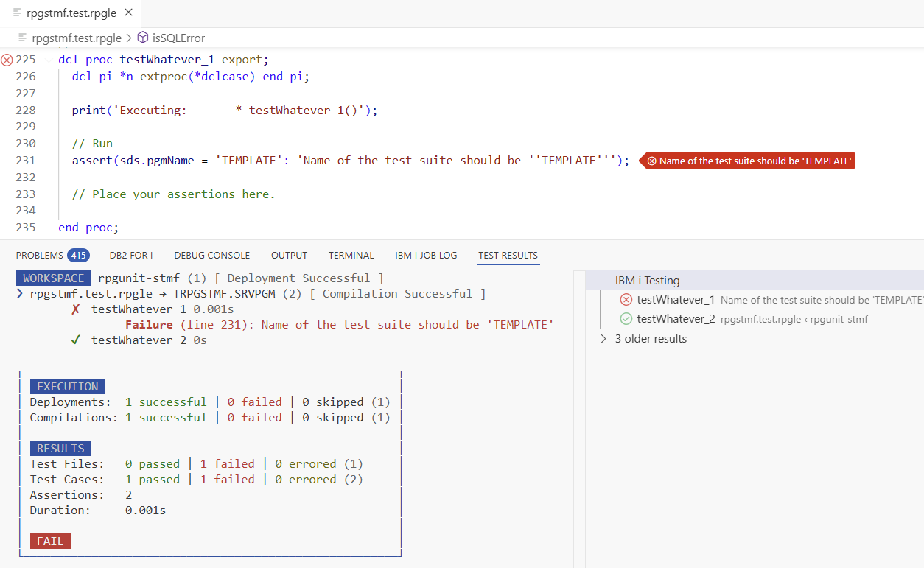924x568 pixels.
Task: Expand the 3 older results entry
Action: click(x=603, y=339)
